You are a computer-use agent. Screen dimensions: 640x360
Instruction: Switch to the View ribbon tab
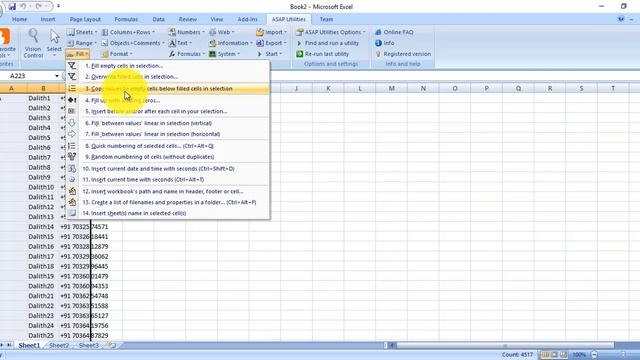[x=217, y=19]
